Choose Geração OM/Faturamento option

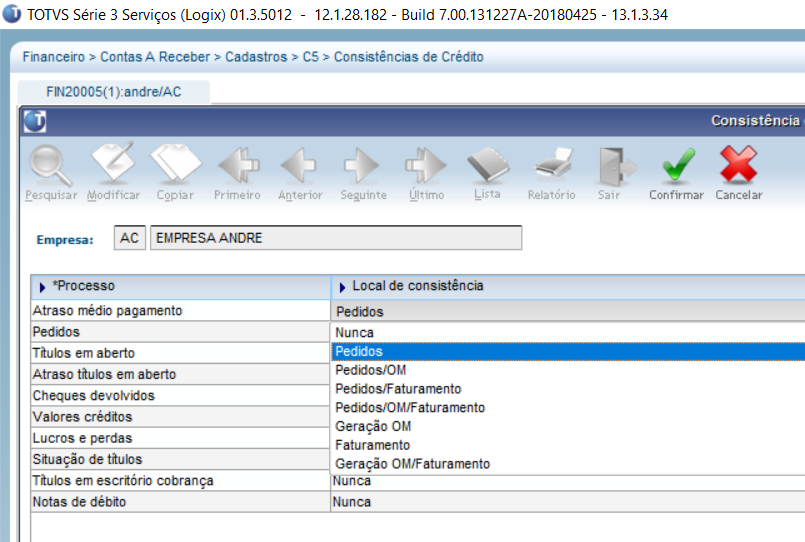pyautogui.click(x=568, y=464)
